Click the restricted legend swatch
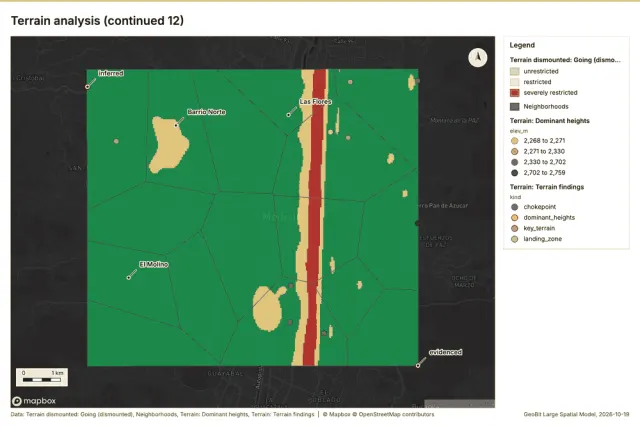The height and width of the screenshot is (427, 640). pos(515,82)
